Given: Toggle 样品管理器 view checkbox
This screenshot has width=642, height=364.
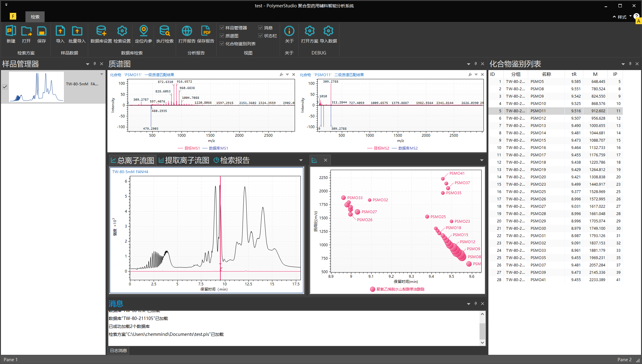Looking at the screenshot, I should tap(222, 28).
